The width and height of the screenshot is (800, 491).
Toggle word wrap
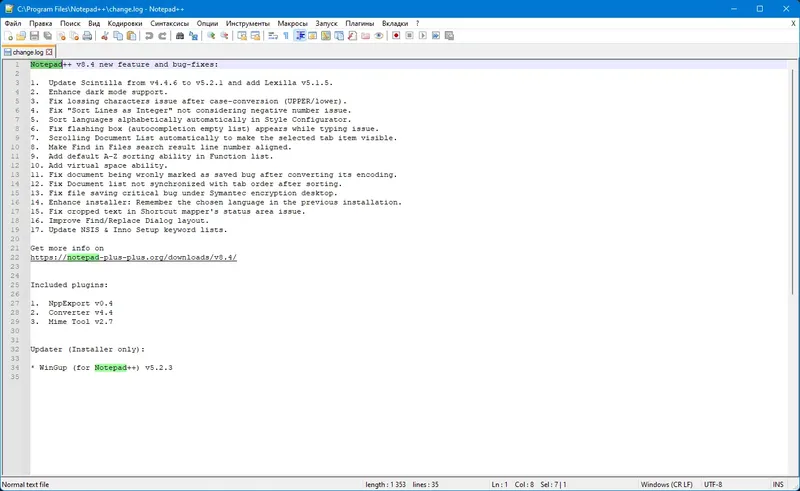point(273,36)
